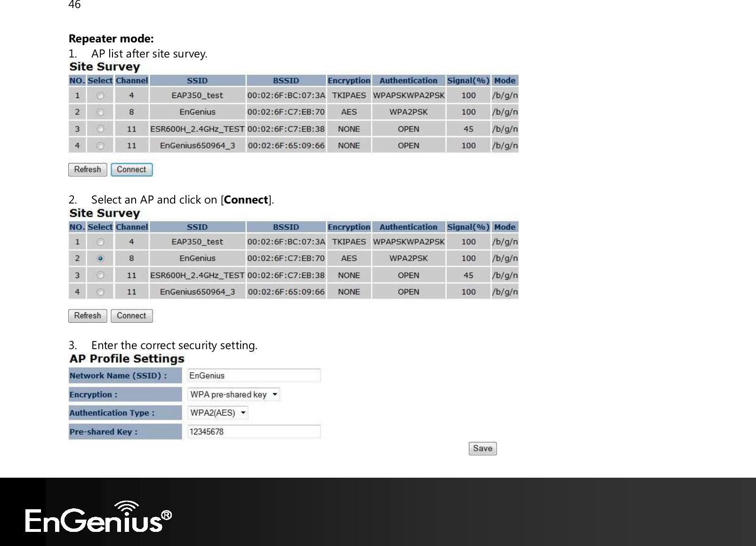Pick ESR600H_2.4GHz_TEST radio in second survey table
Screen dimensions: 756x546
pos(100,275)
